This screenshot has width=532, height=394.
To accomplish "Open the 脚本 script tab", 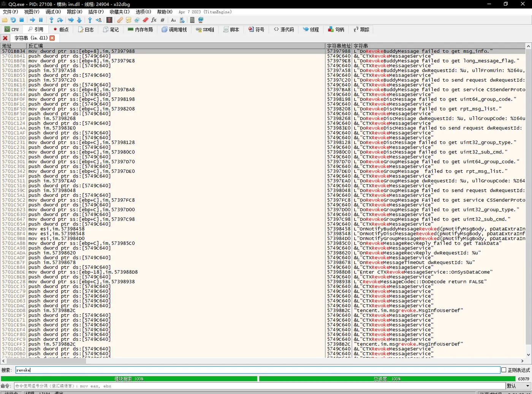I will [x=231, y=29].
